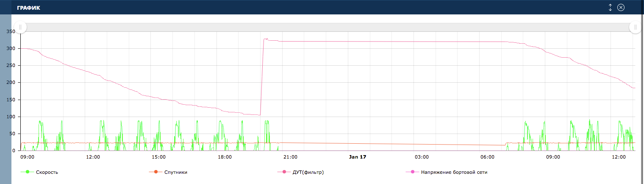Toggle the Спутники series label
Screen dimensions: 644x184
(176, 172)
